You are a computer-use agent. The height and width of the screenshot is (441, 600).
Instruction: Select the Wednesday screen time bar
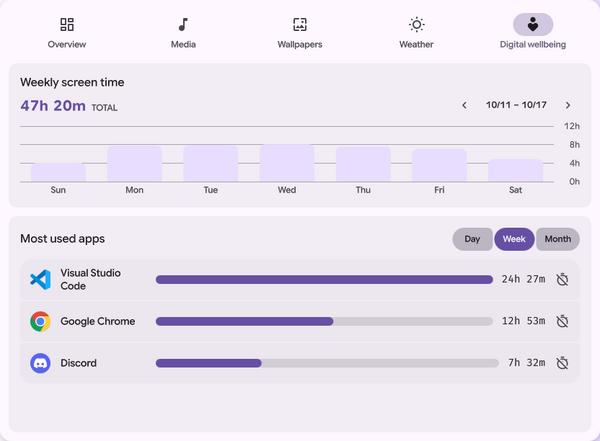pyautogui.click(x=287, y=163)
